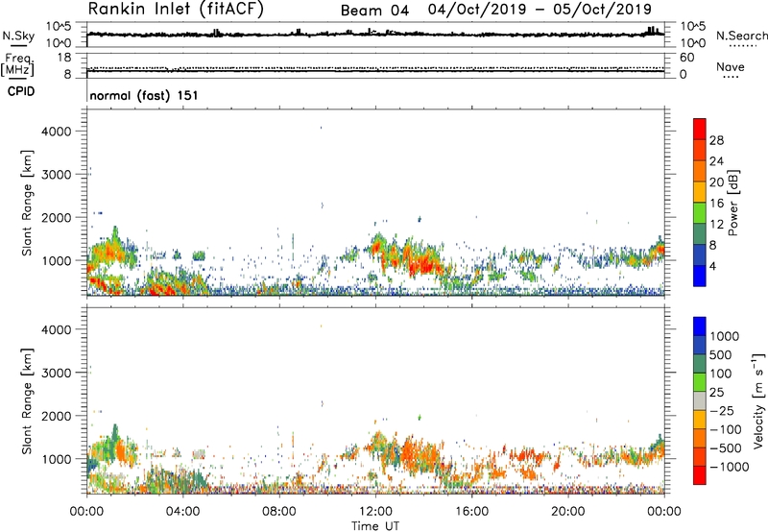The width and height of the screenshot is (768, 532).
Task: Click '1000' on the Power panel range axis
Action: pyautogui.click(x=57, y=260)
